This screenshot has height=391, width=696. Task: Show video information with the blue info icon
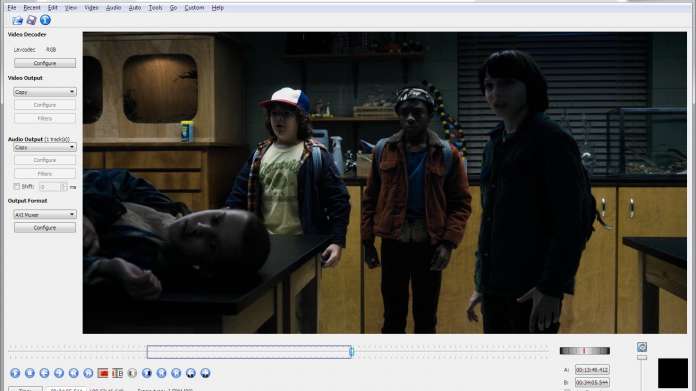click(x=45, y=20)
